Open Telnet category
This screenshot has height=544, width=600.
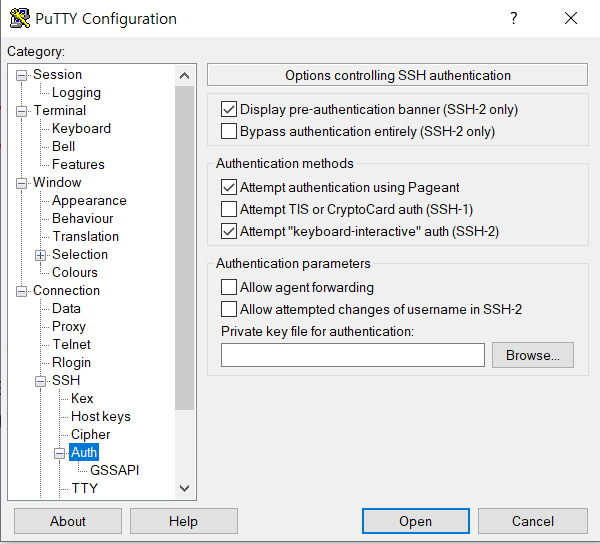[72, 345]
